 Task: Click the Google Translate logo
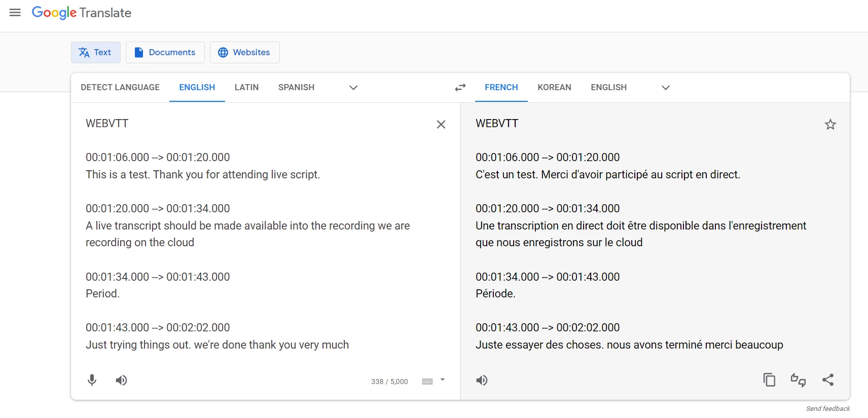[x=82, y=13]
